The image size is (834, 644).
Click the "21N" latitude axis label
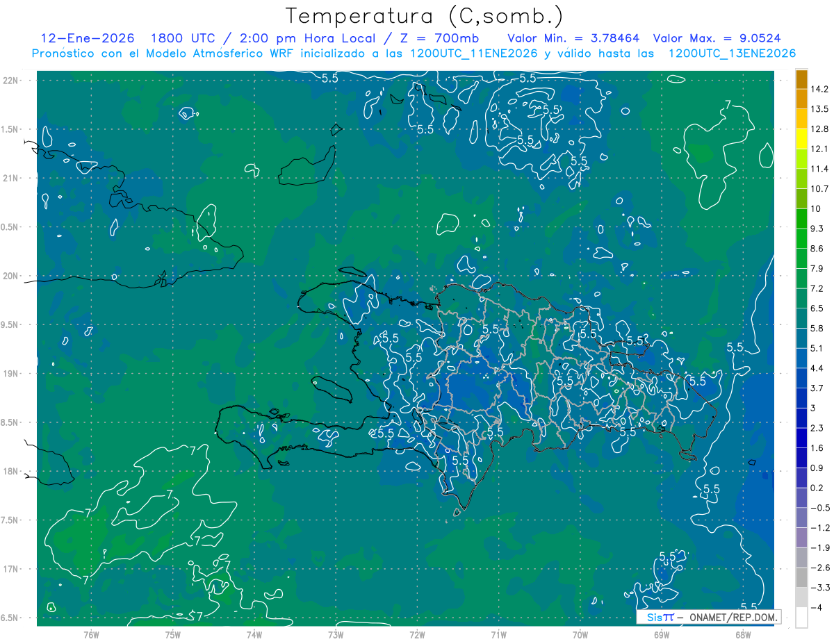[10, 178]
